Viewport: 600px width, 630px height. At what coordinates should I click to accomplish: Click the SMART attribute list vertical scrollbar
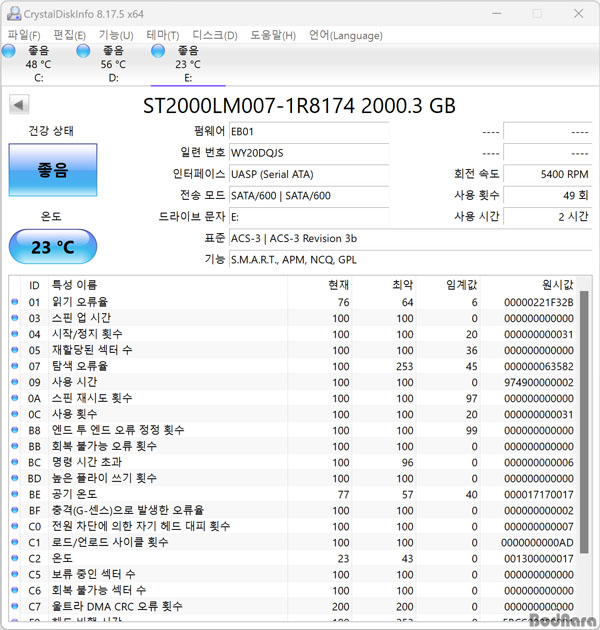(584, 422)
